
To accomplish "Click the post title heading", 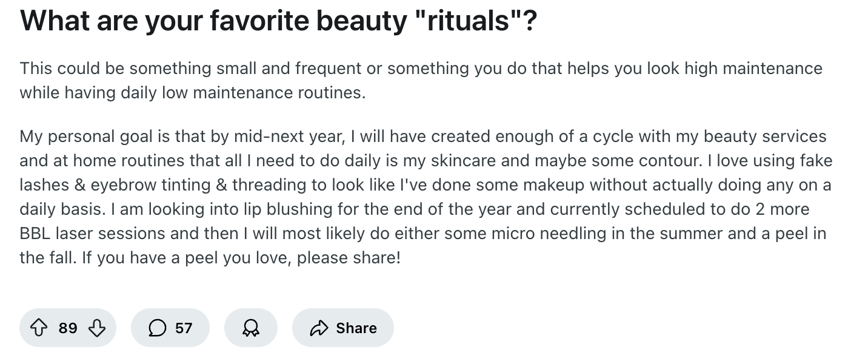I will click(278, 21).
